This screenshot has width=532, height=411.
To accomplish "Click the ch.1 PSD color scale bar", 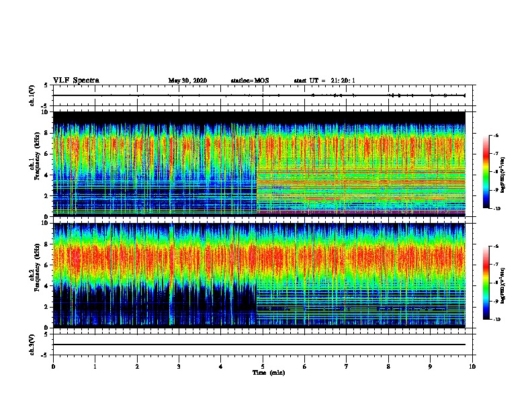I will tap(486, 172).
